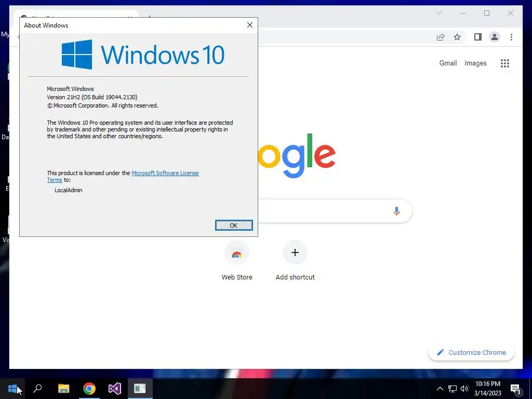
Task: Open Chrome side panel
Action: pos(478,37)
